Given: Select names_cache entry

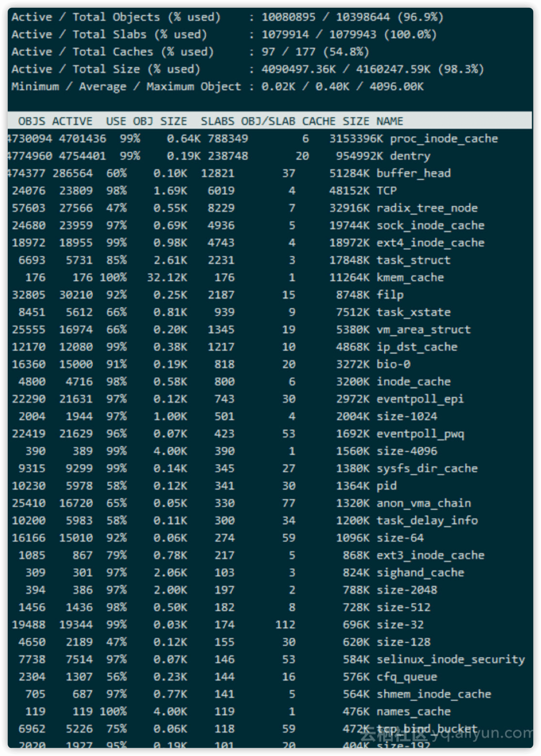Looking at the screenshot, I should point(413,712).
